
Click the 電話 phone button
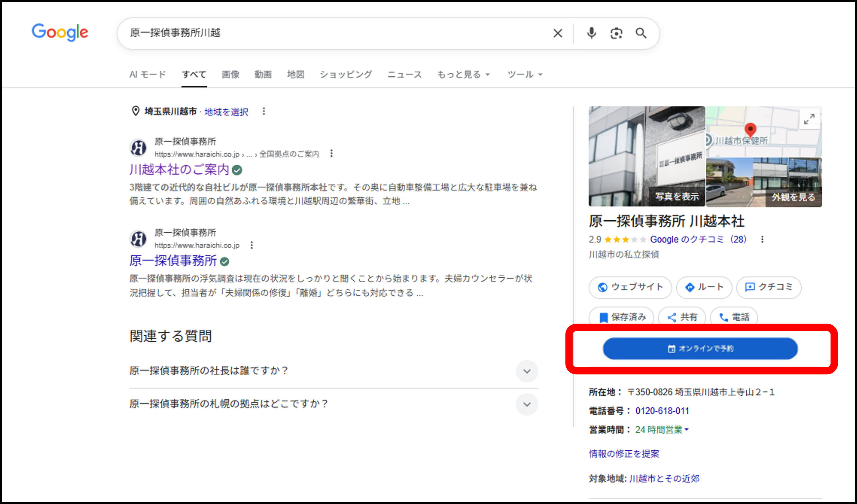(x=734, y=317)
